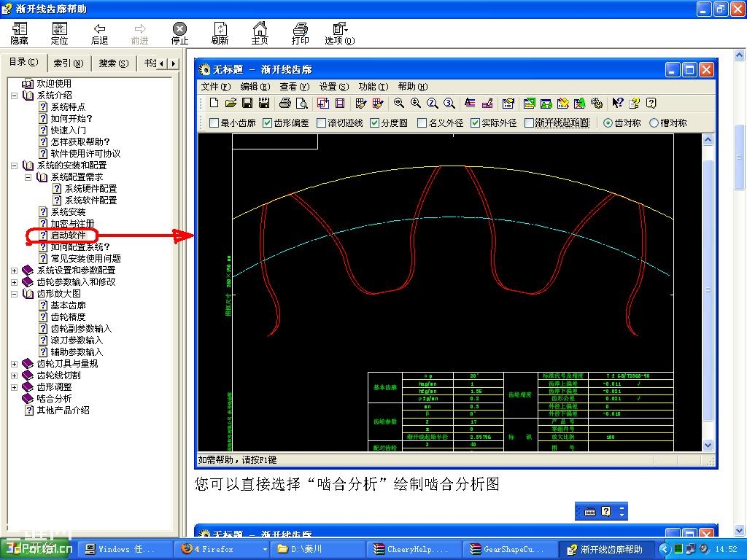This screenshot has height=560, width=747.
Task: Go back with the 后退 button
Action: (99, 34)
